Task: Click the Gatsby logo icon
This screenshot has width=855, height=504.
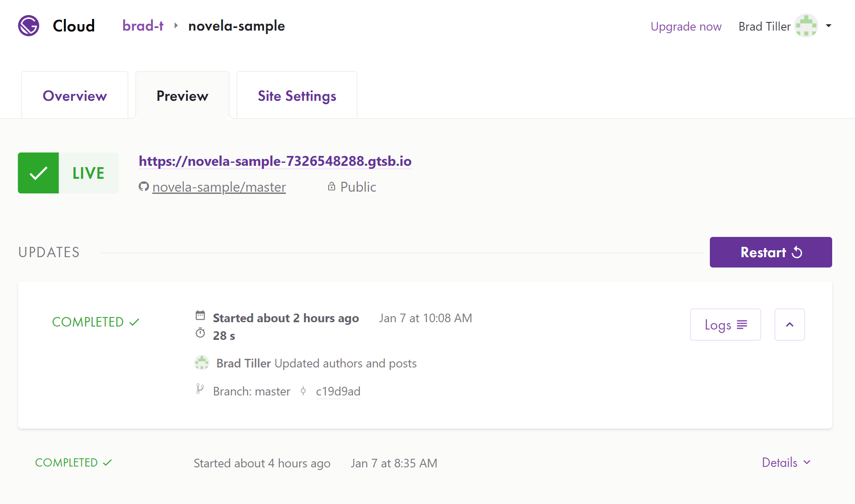Action: click(28, 26)
